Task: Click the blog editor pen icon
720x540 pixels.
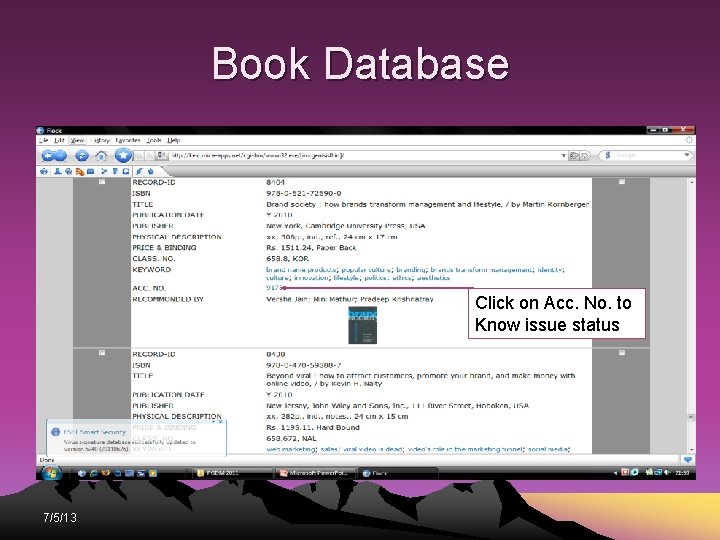Action: [x=139, y=171]
